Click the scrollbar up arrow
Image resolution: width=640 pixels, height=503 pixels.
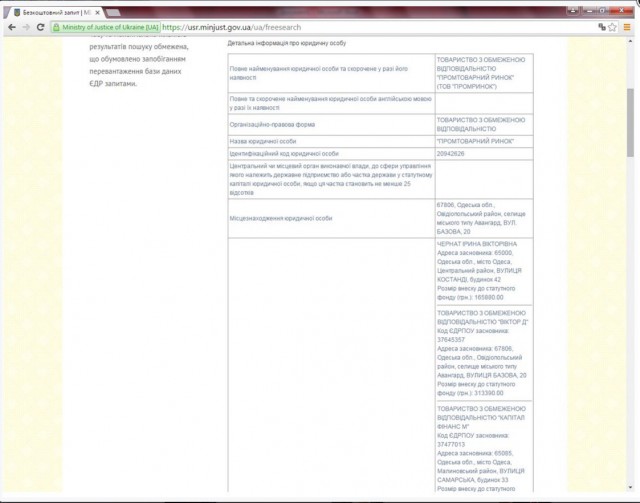coord(630,41)
